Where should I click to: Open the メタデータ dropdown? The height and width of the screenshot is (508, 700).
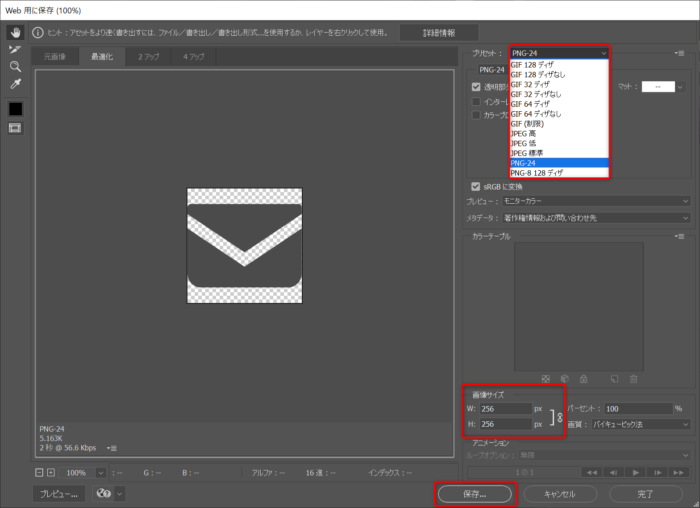598,217
